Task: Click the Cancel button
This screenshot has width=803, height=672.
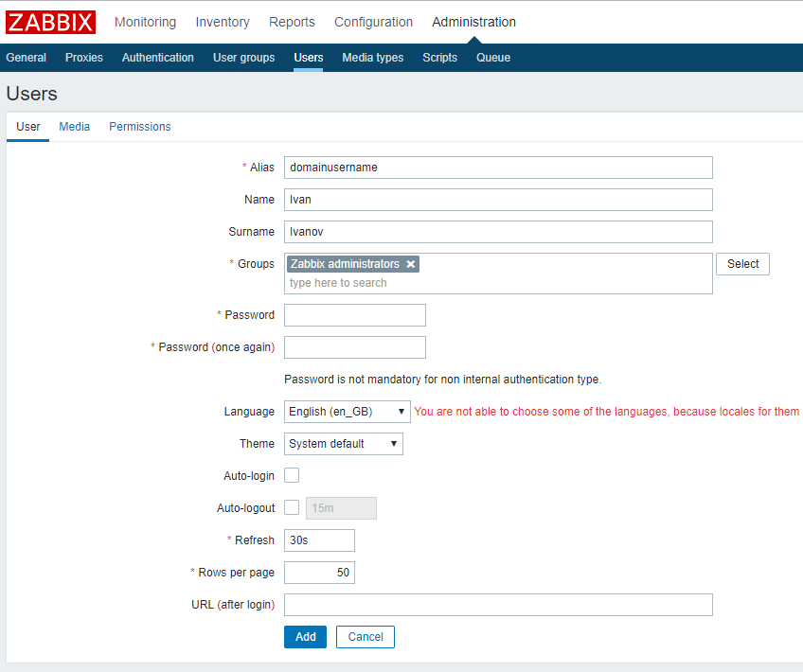Action: tap(366, 637)
